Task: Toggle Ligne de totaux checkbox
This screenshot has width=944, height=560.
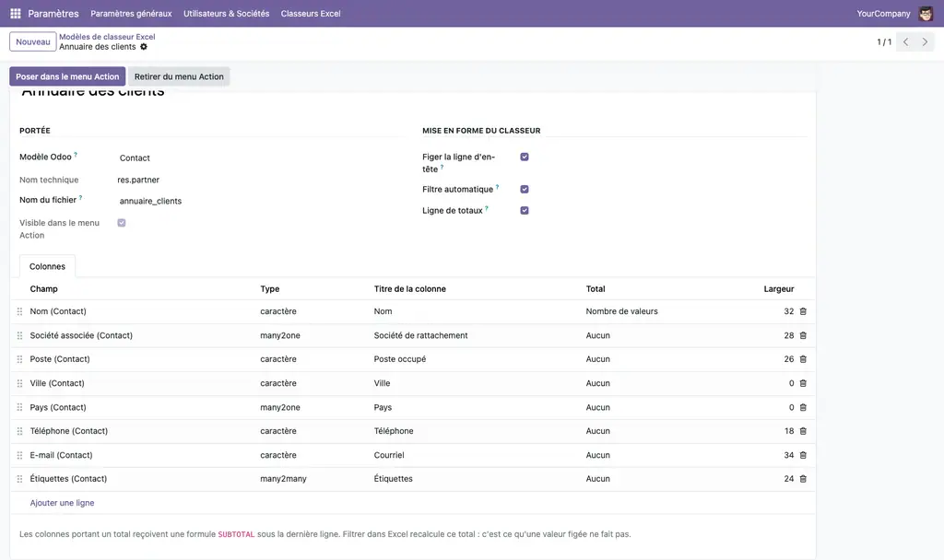Action: [x=525, y=211]
